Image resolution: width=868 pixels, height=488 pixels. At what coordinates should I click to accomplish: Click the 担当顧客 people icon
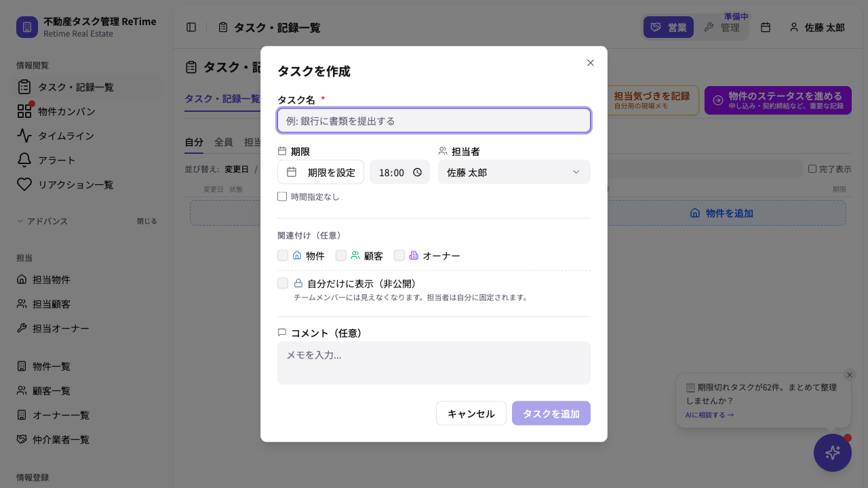[x=22, y=304]
